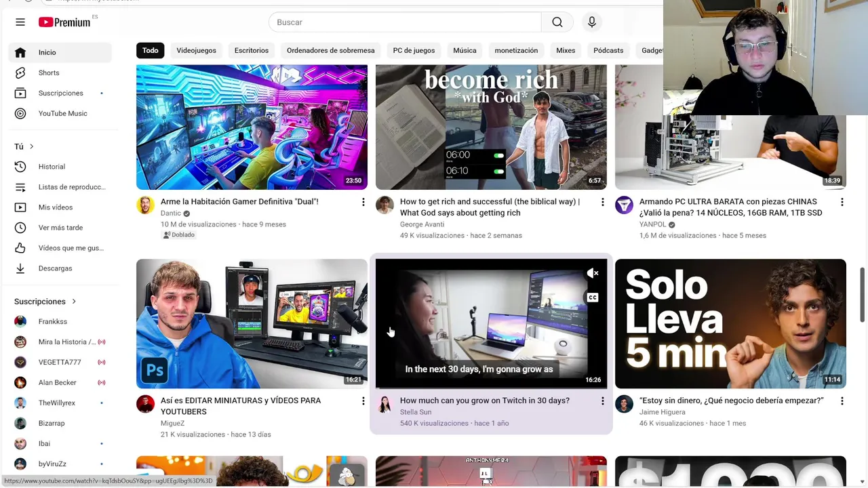
Task: Open Alan Becker subscription channel
Action: coord(60,382)
